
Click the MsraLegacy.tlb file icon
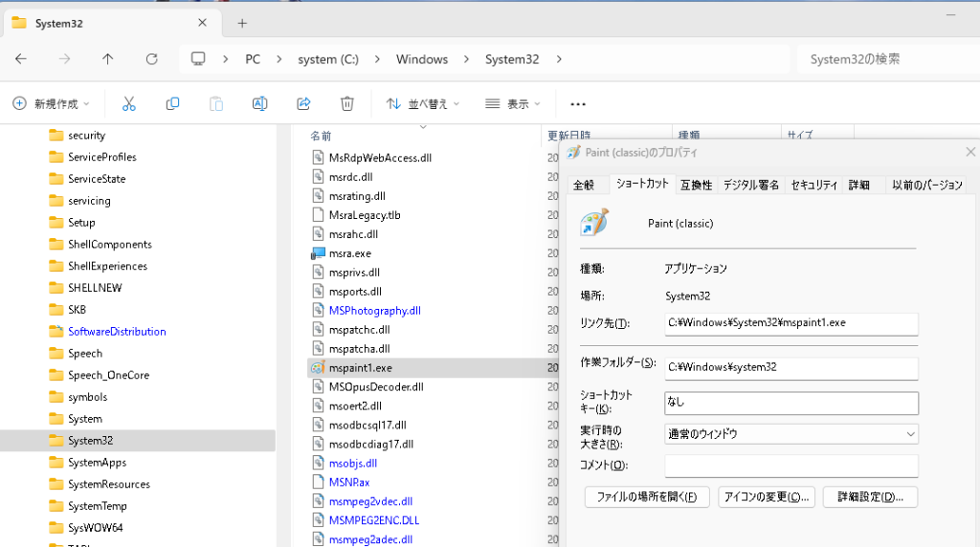[318, 215]
